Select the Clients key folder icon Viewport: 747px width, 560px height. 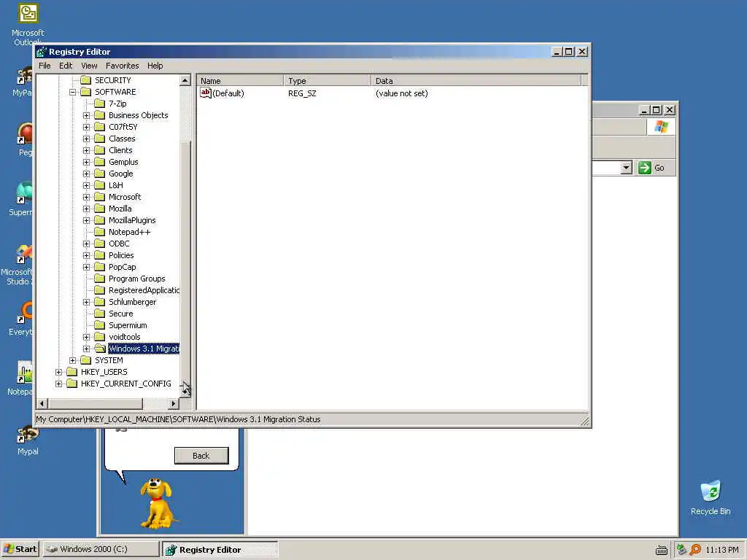pyautogui.click(x=99, y=150)
